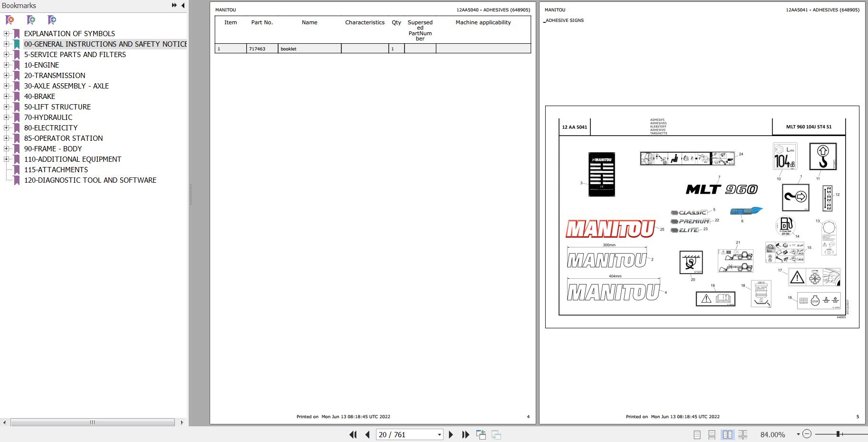
Task: Open the 110-ADDITIONAL EQUIPMENT bookmark
Action: point(73,159)
